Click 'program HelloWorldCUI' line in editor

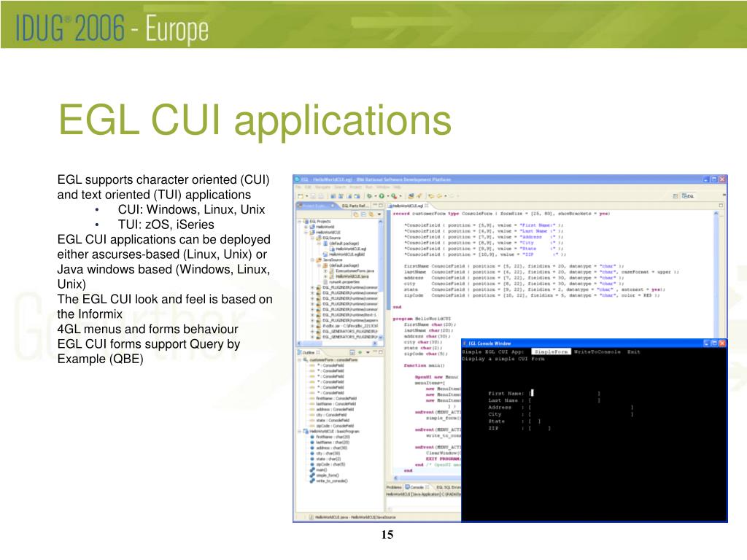pyautogui.click(x=422, y=319)
